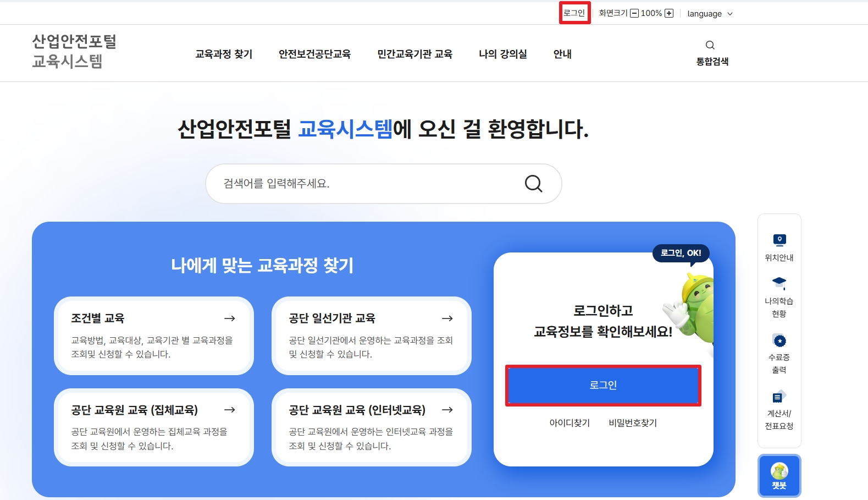This screenshot has width=868, height=500.
Task: Click the 통합검색 magnifier icon in header
Action: point(710,45)
